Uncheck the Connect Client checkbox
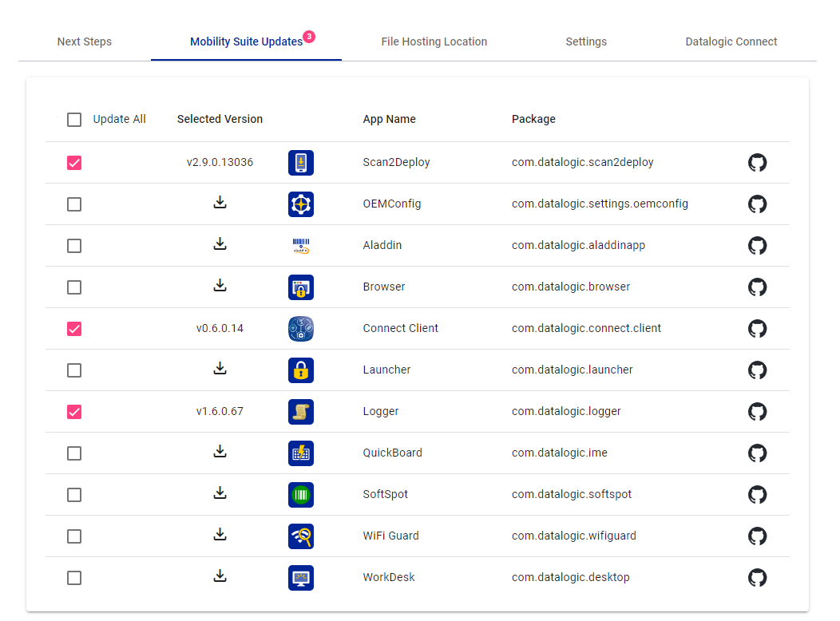 click(74, 329)
